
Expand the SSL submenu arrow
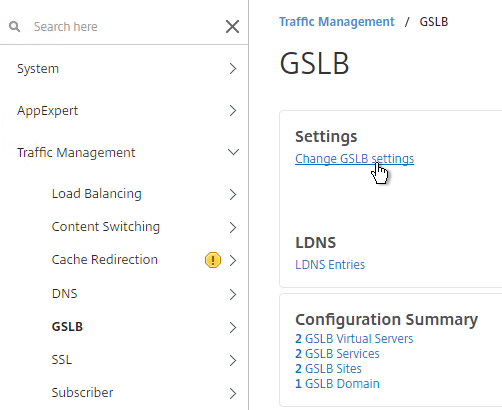(233, 360)
